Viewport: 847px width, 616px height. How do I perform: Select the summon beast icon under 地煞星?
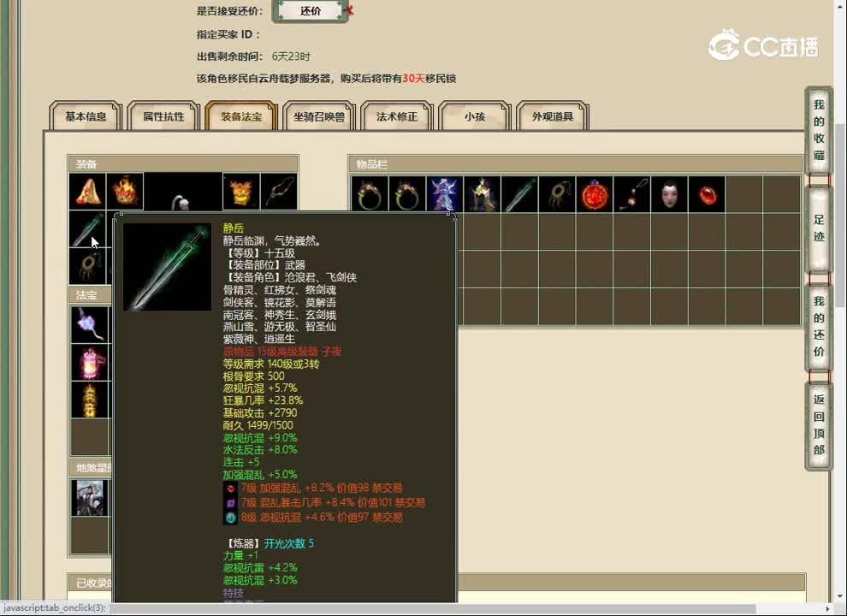pos(89,499)
